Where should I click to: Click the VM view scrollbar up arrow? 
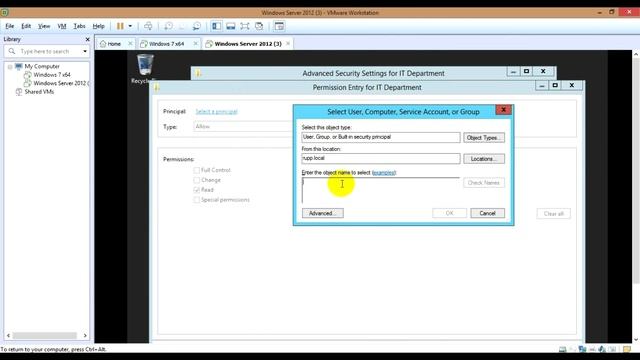636,54
